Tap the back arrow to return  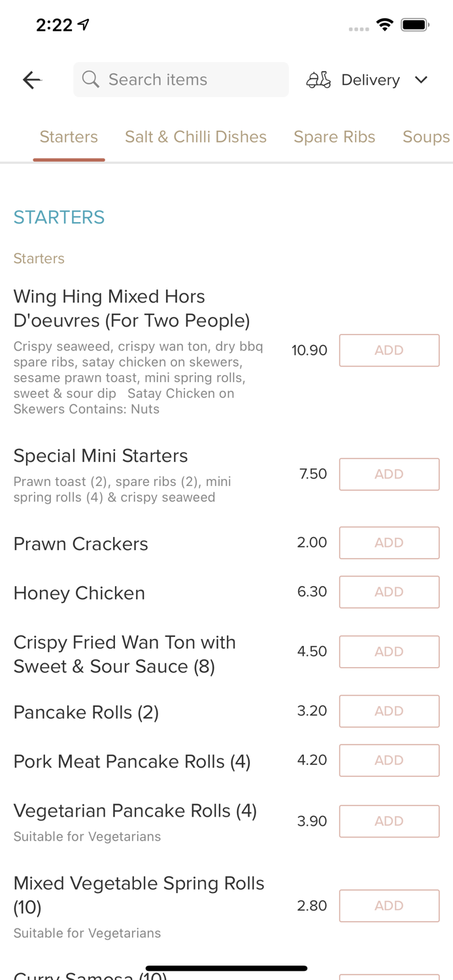pos(31,79)
